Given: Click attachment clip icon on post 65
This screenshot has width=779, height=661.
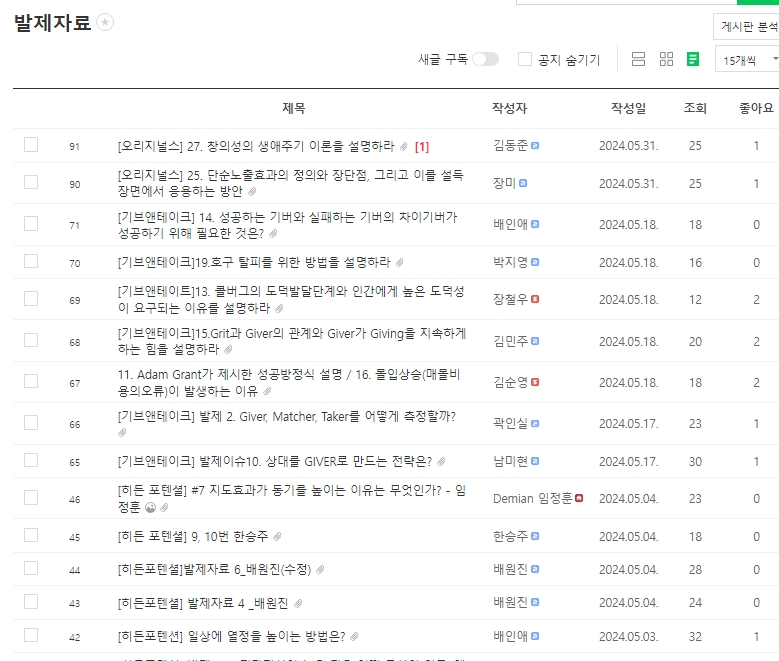Looking at the screenshot, I should (x=441, y=462).
